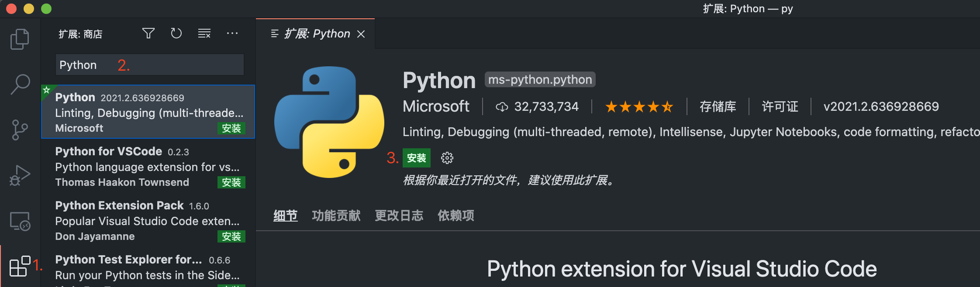Open the Explorer view in activity bar
Viewport: 980px width, 287px height.
pos(20,39)
